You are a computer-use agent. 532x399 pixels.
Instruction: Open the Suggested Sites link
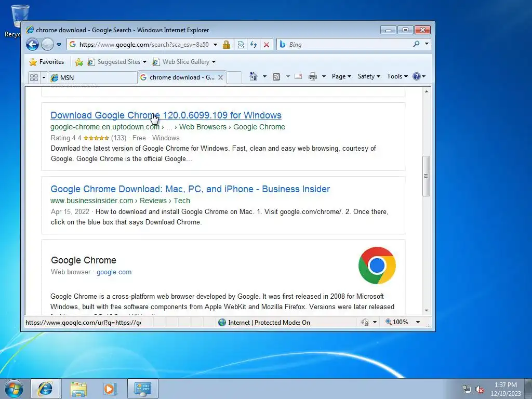point(117,62)
